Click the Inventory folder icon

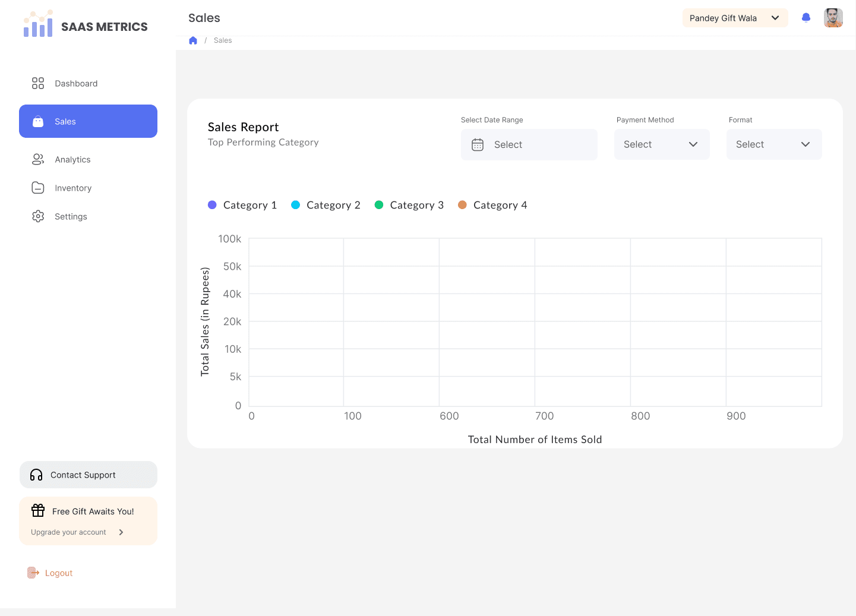point(38,188)
